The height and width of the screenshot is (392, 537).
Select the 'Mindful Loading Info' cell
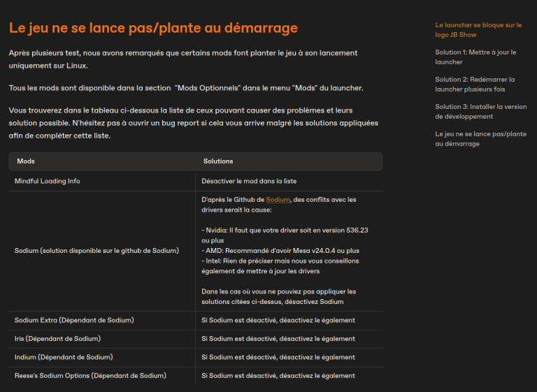102,181
